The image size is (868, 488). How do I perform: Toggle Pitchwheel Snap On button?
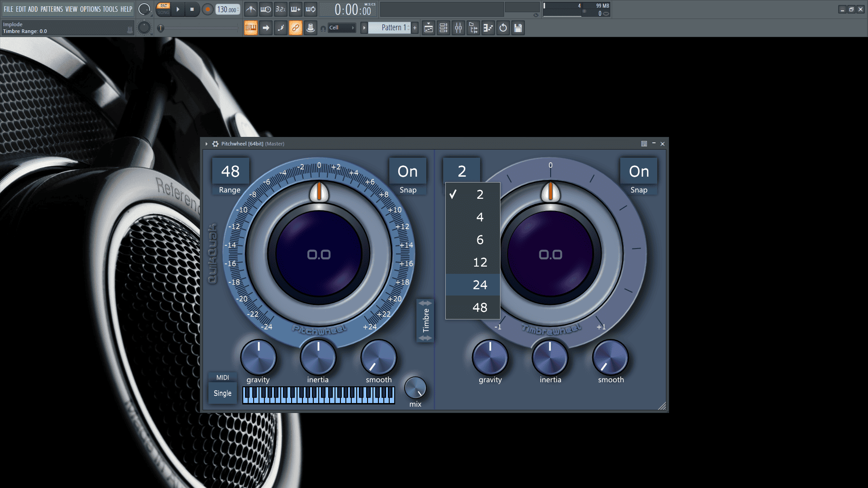click(x=407, y=171)
